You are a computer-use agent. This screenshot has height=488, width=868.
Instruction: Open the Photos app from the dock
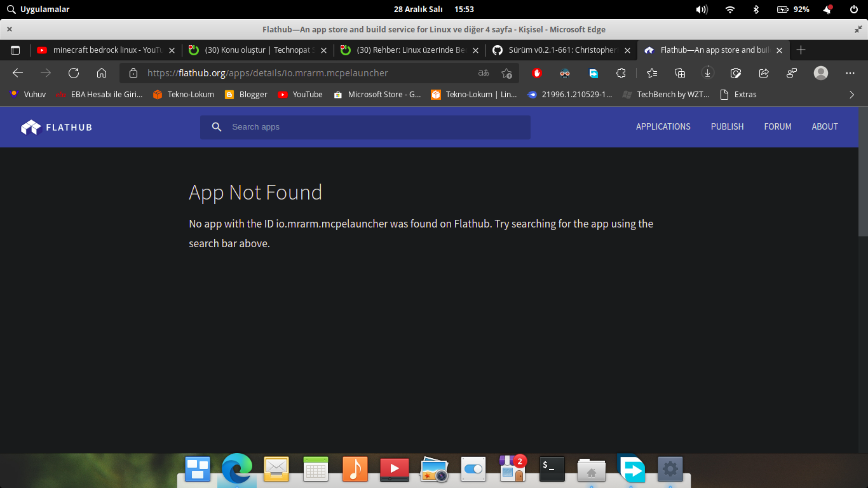pos(435,470)
